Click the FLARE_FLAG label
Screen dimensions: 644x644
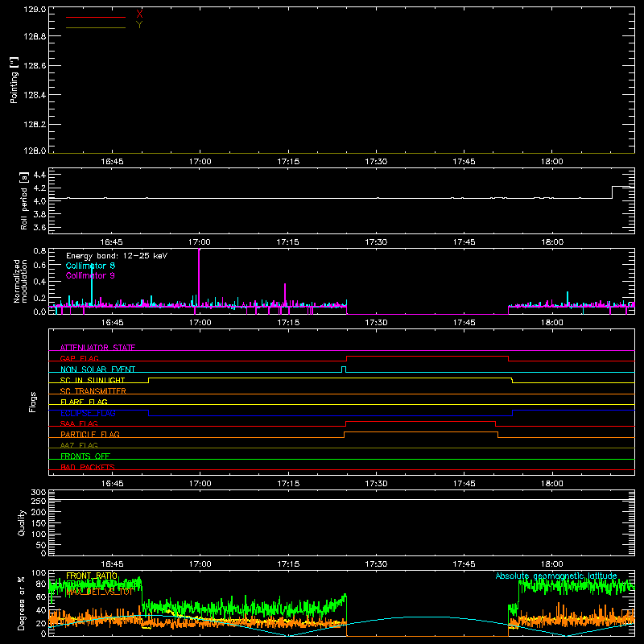84,402
